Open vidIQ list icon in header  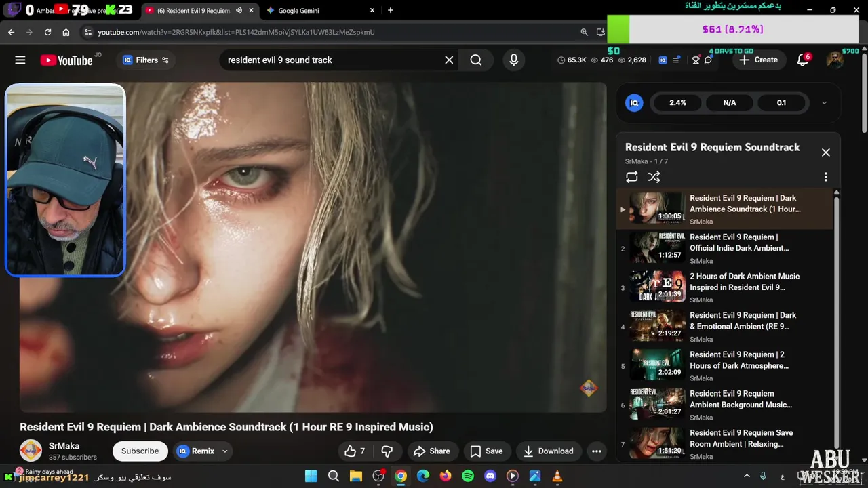tap(676, 60)
